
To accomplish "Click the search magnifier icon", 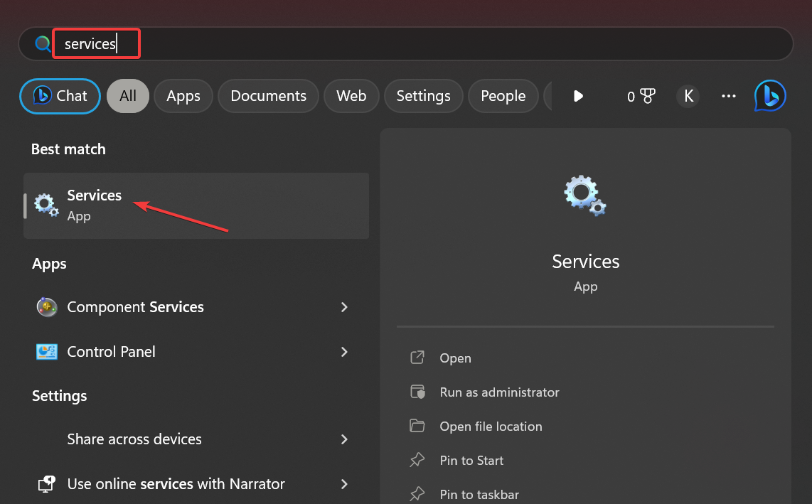I will [43, 44].
